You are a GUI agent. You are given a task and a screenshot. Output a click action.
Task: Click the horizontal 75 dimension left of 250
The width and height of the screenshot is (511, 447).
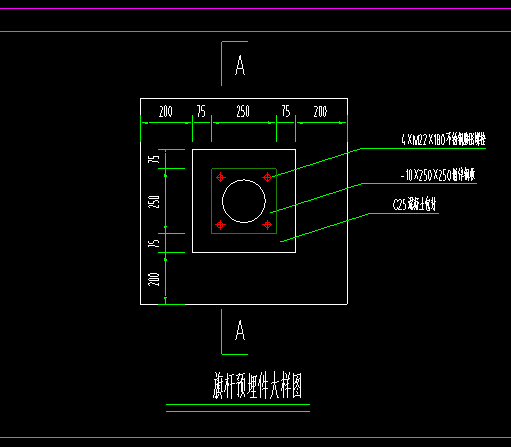click(201, 111)
